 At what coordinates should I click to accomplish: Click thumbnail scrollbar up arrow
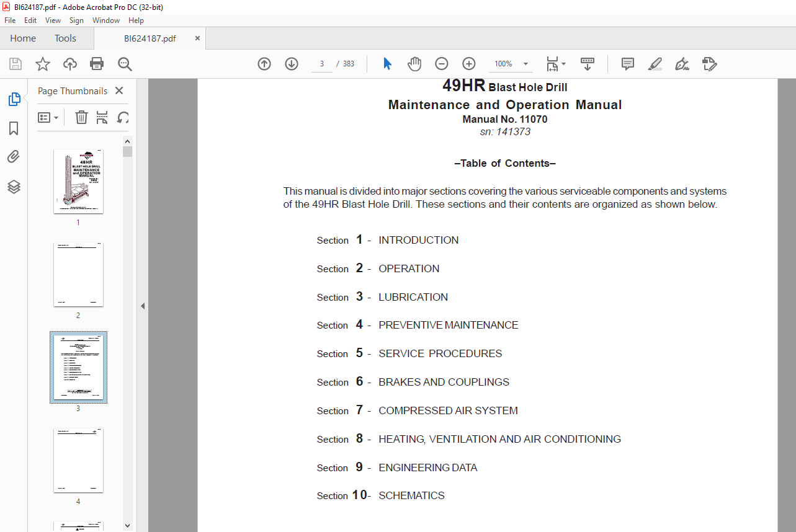(x=127, y=141)
